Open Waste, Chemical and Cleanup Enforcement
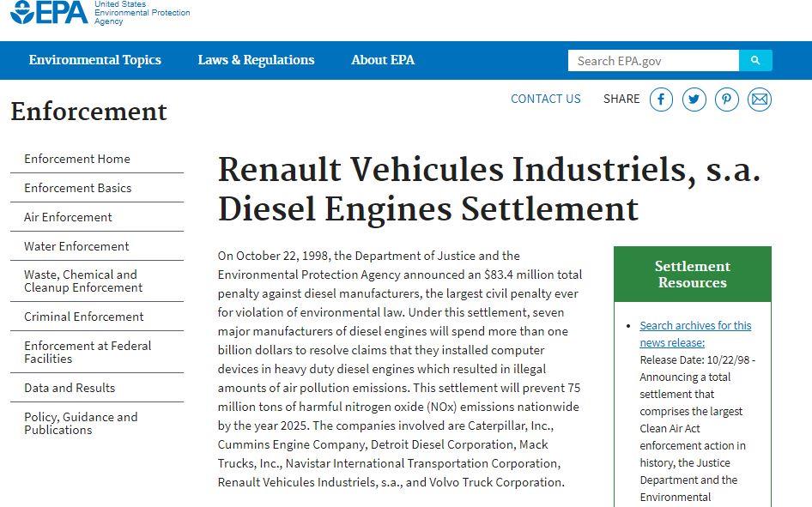Screen dimensions: 812x507 (97, 281)
